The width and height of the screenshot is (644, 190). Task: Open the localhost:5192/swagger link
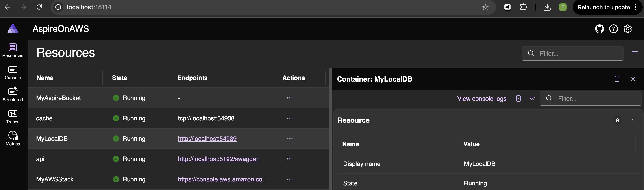tap(218, 159)
